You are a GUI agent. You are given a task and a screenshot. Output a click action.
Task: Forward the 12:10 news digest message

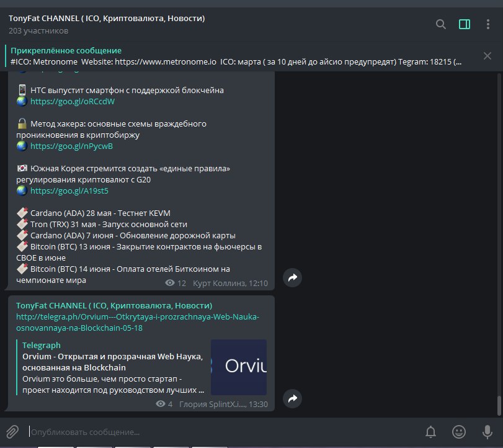click(x=292, y=277)
